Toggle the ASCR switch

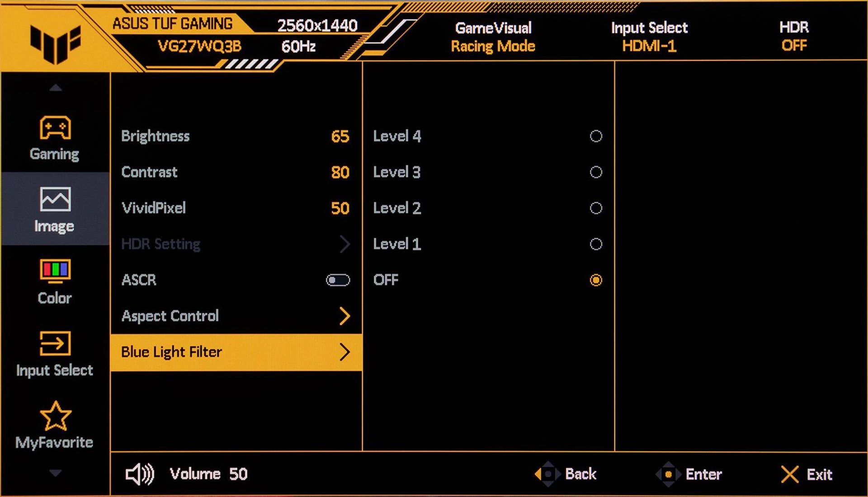pos(338,280)
